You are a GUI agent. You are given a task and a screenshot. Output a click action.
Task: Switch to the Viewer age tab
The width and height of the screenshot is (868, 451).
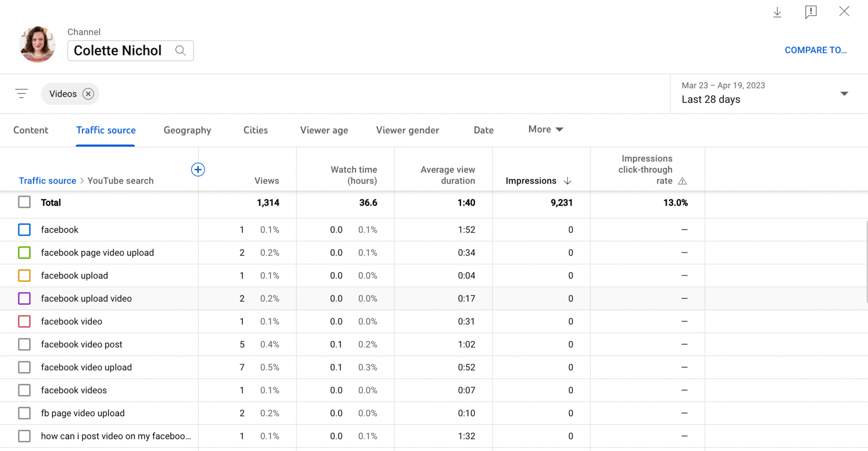pyautogui.click(x=324, y=130)
